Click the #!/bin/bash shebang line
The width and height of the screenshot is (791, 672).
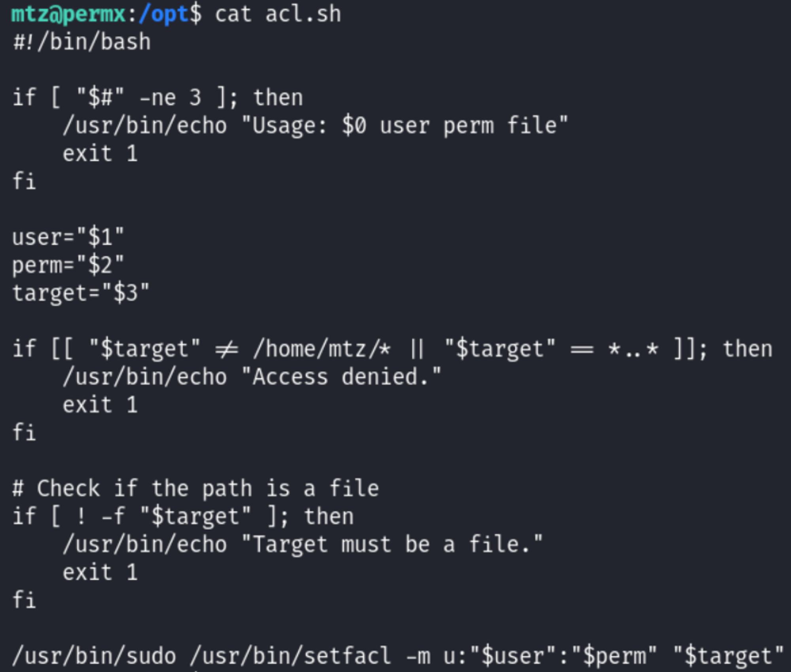point(82,42)
